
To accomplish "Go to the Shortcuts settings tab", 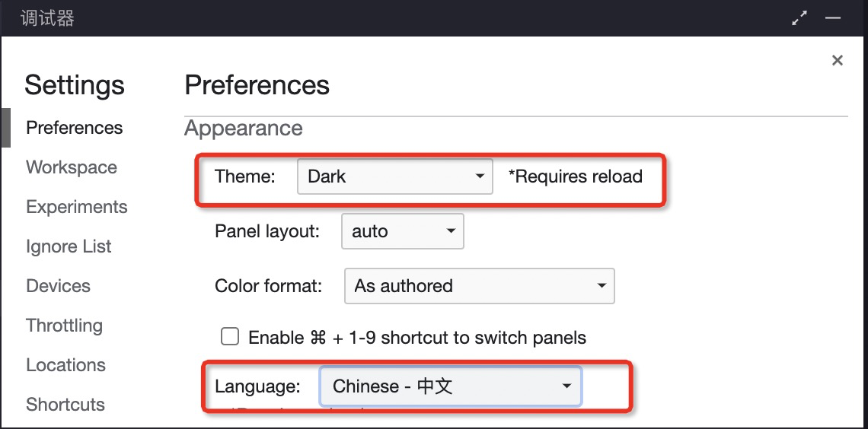I will (65, 405).
